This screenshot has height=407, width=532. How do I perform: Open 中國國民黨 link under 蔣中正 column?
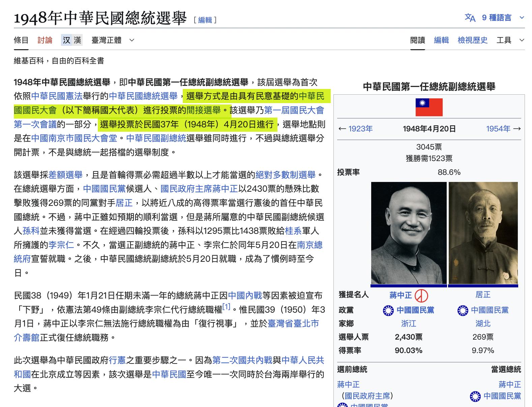pos(415,310)
